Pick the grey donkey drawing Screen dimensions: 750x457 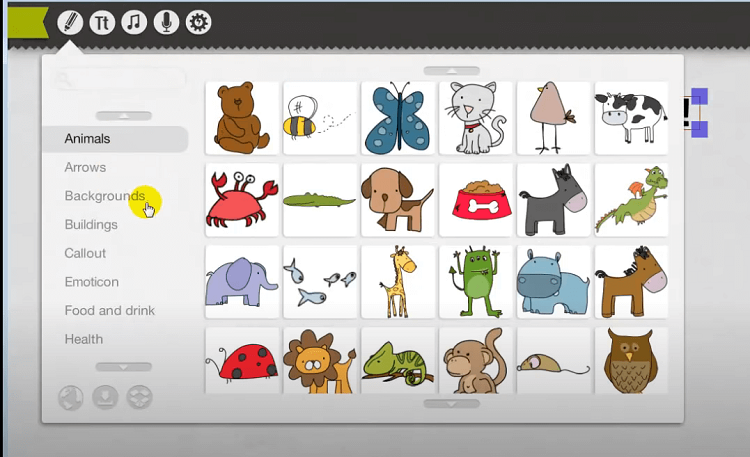click(x=554, y=200)
